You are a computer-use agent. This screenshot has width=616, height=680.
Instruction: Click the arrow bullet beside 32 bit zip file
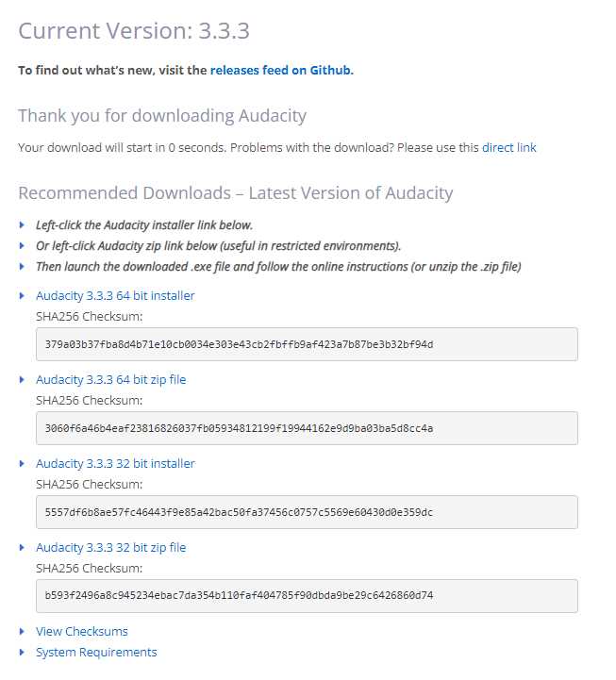pyautogui.click(x=23, y=548)
